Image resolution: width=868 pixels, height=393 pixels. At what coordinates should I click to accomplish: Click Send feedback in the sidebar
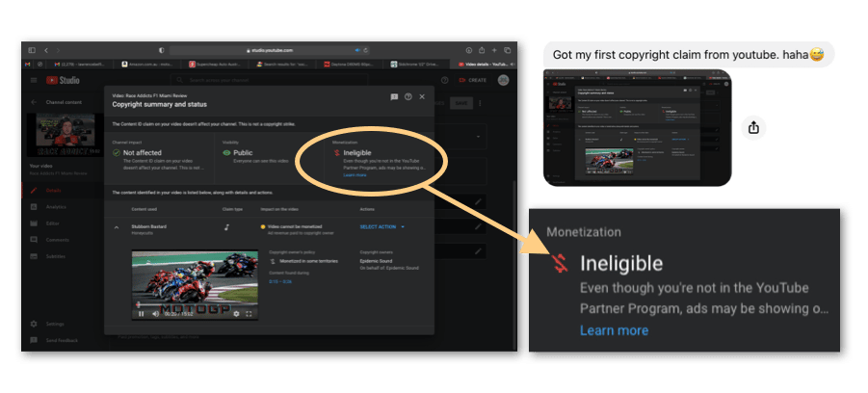point(62,340)
